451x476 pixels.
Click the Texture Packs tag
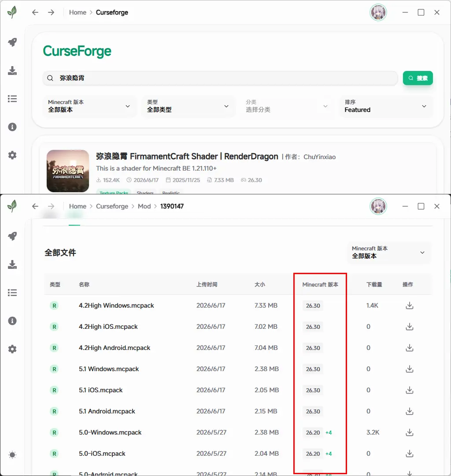pos(114,193)
